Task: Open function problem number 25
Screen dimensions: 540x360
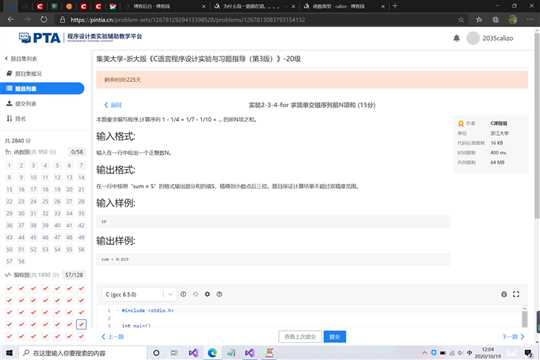Action: click(45, 202)
